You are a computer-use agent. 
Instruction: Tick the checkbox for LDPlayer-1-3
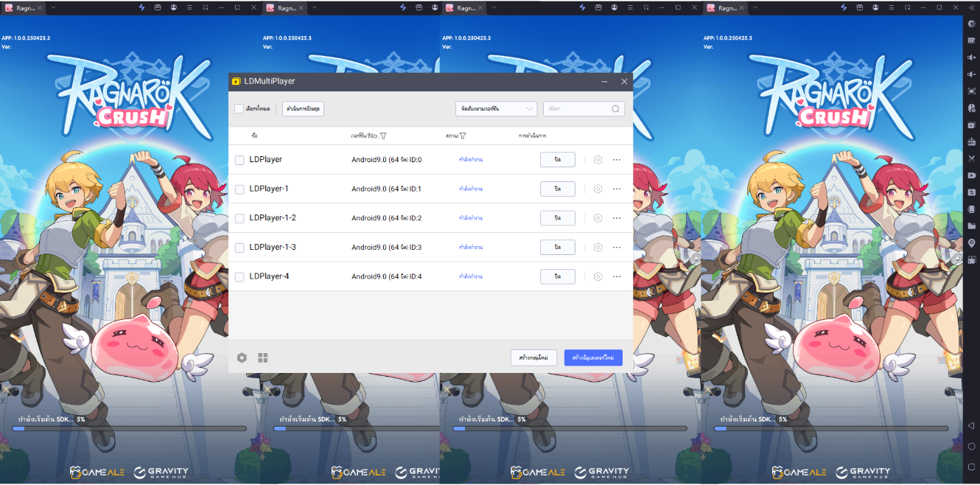pyautogui.click(x=239, y=248)
